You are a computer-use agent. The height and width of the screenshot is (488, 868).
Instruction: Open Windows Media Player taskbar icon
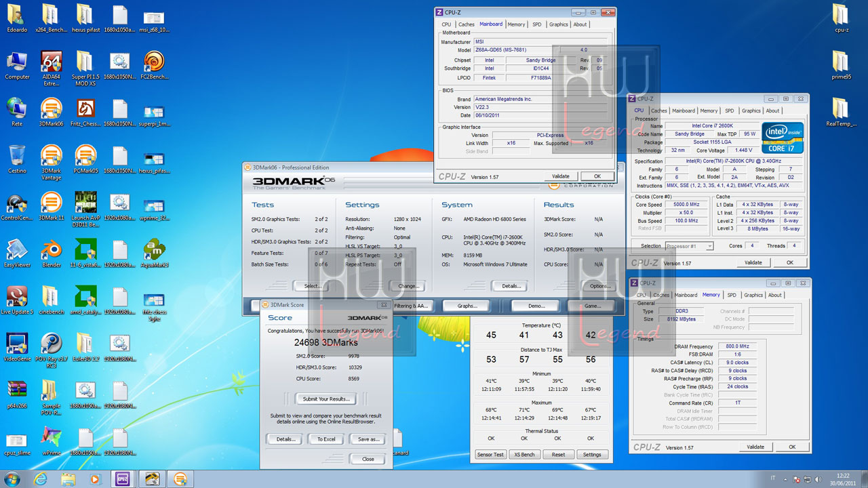(x=94, y=479)
